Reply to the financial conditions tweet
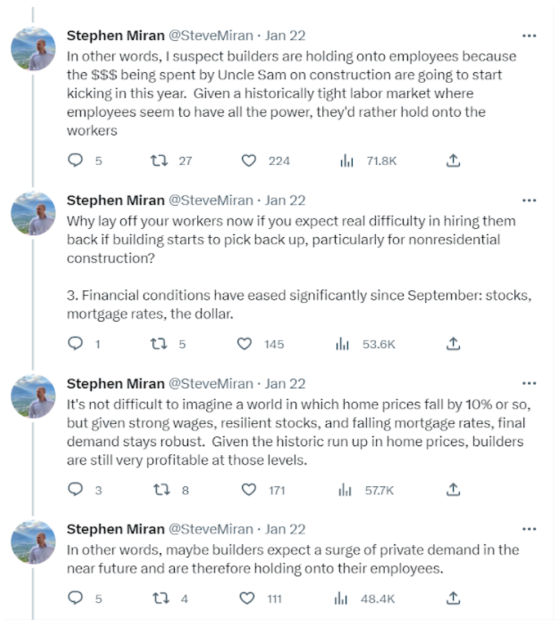The image size is (560, 624). point(75,343)
